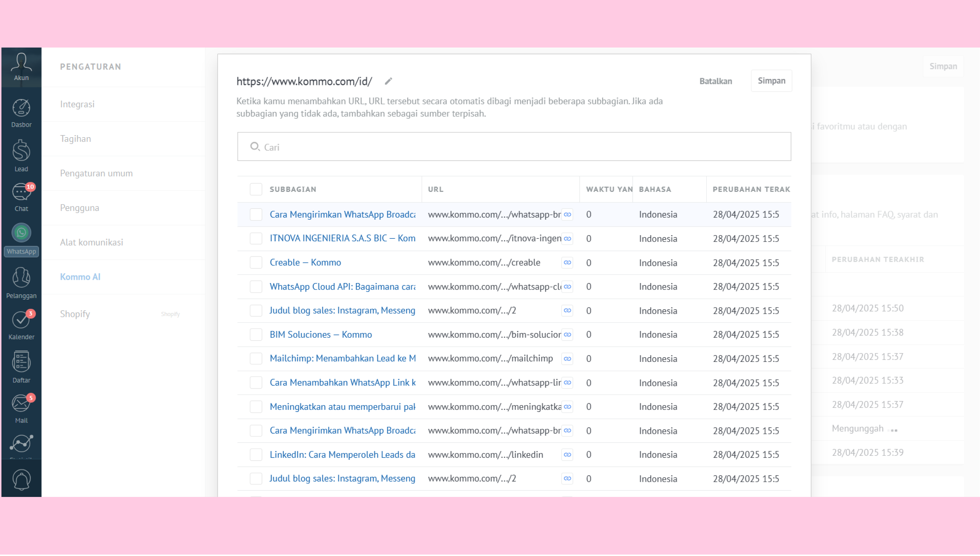
Task: Check the Creable — Kommo row checkbox
Action: coord(256,263)
